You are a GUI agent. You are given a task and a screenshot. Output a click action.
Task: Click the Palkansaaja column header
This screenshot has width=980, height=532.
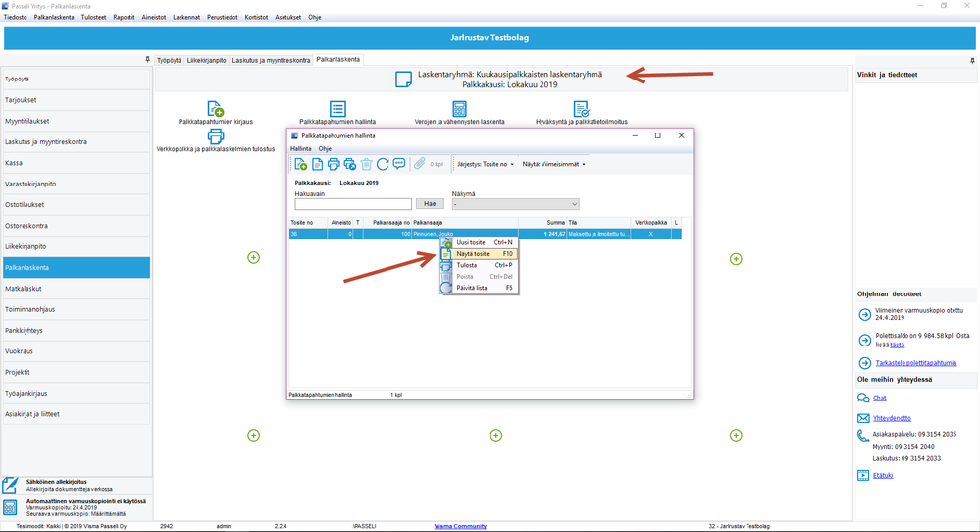pyautogui.click(x=464, y=223)
